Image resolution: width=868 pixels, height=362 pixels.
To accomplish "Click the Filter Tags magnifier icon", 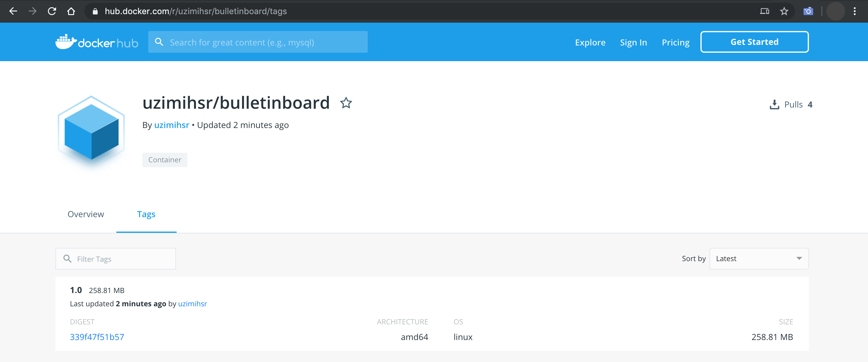I will point(68,259).
